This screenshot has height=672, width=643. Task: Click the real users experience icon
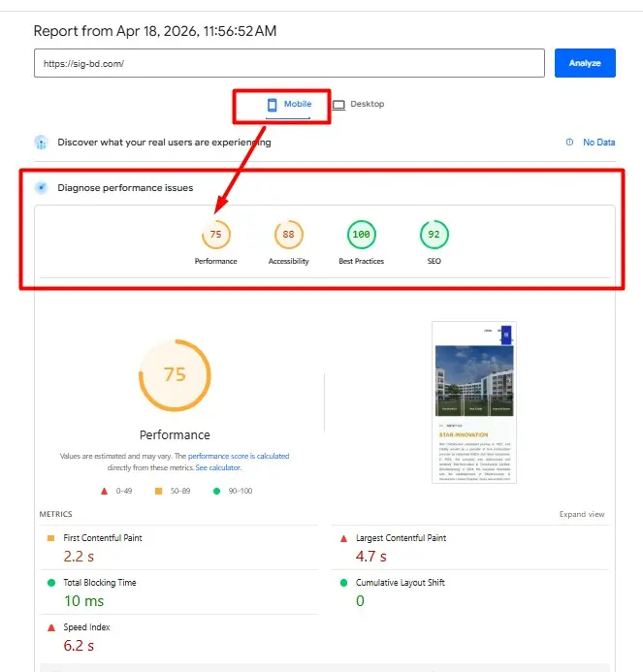pos(41,143)
